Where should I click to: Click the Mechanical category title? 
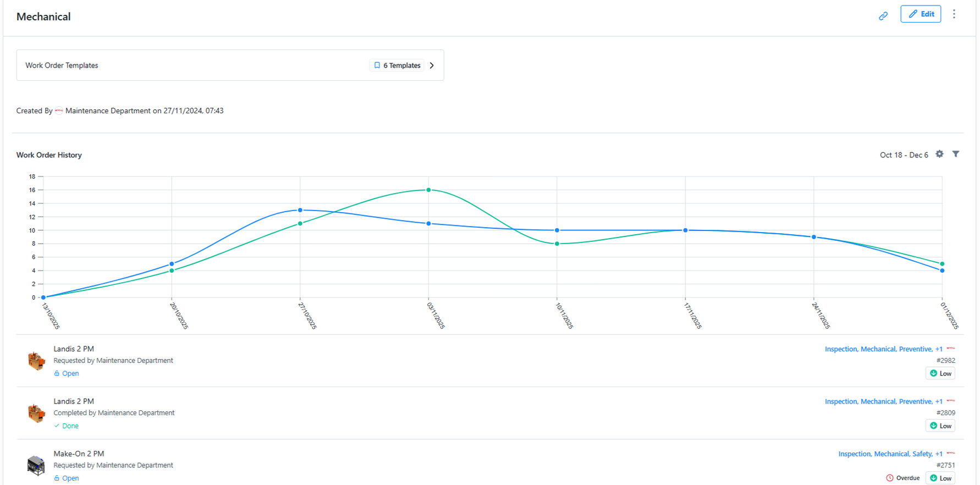(x=43, y=16)
